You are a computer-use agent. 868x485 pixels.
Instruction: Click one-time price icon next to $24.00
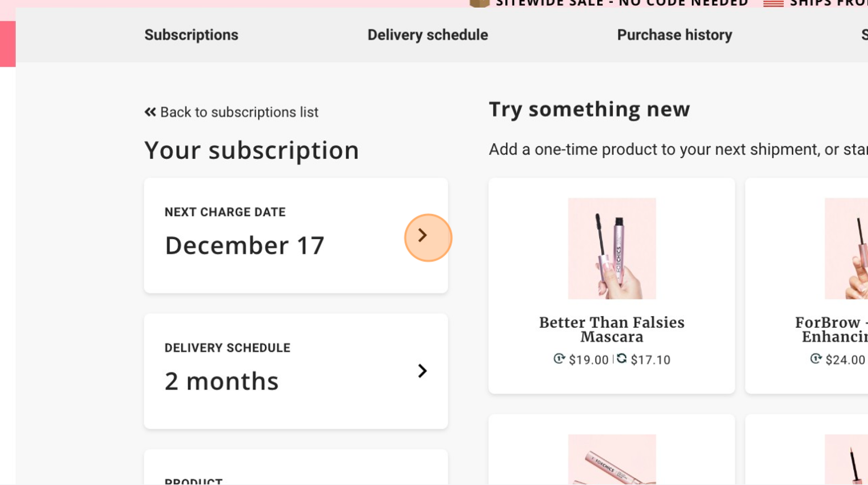point(816,358)
